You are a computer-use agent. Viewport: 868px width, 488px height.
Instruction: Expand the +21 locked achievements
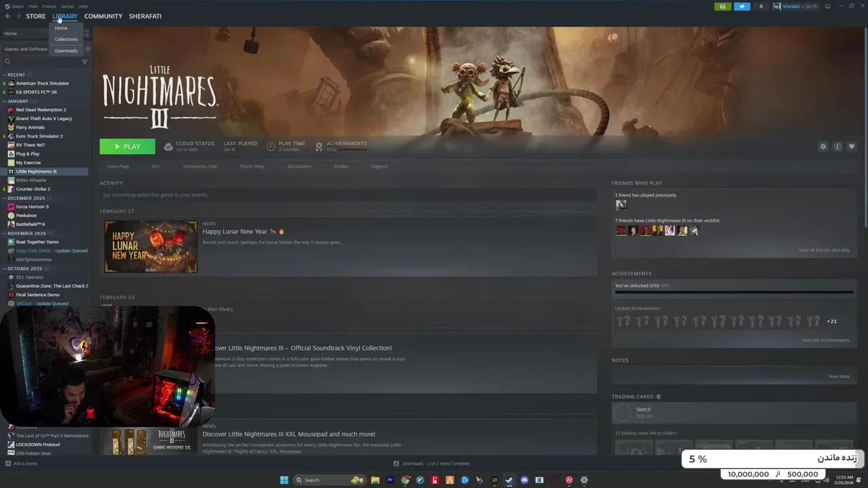click(831, 321)
